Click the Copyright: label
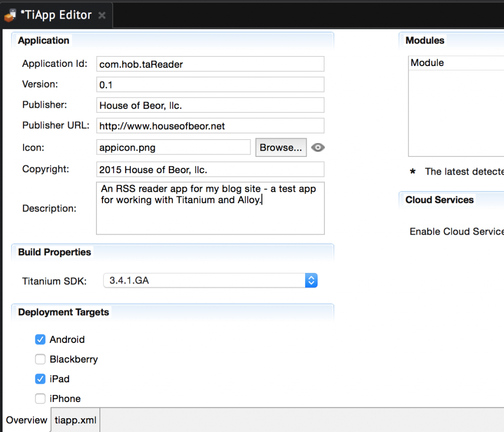 46,169
